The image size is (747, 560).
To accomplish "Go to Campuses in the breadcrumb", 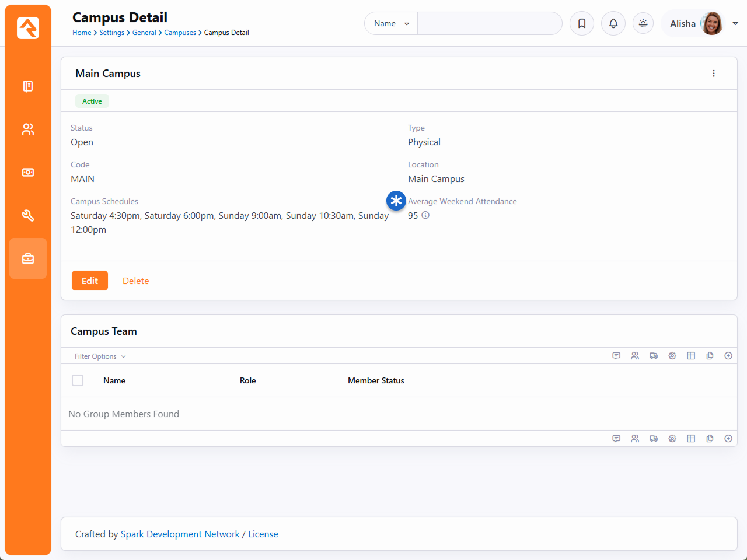I will point(180,33).
